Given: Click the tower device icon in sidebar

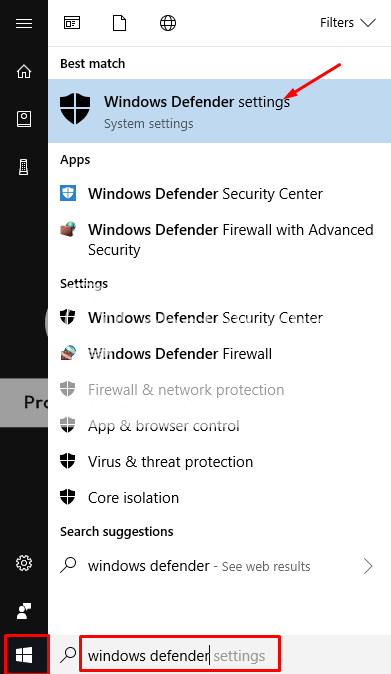Looking at the screenshot, I should tap(24, 167).
